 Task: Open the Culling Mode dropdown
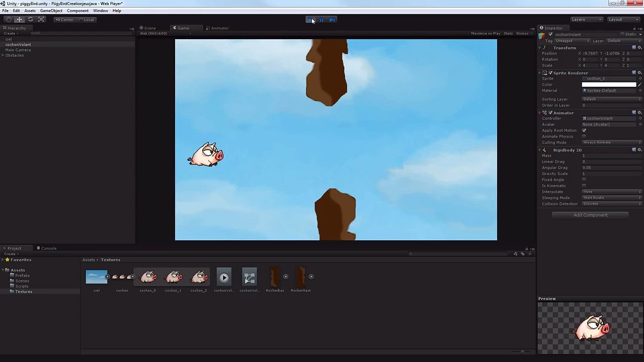pos(612,142)
